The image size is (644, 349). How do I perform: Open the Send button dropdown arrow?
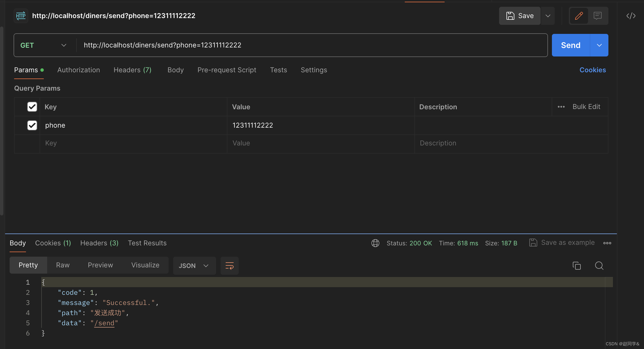[599, 45]
